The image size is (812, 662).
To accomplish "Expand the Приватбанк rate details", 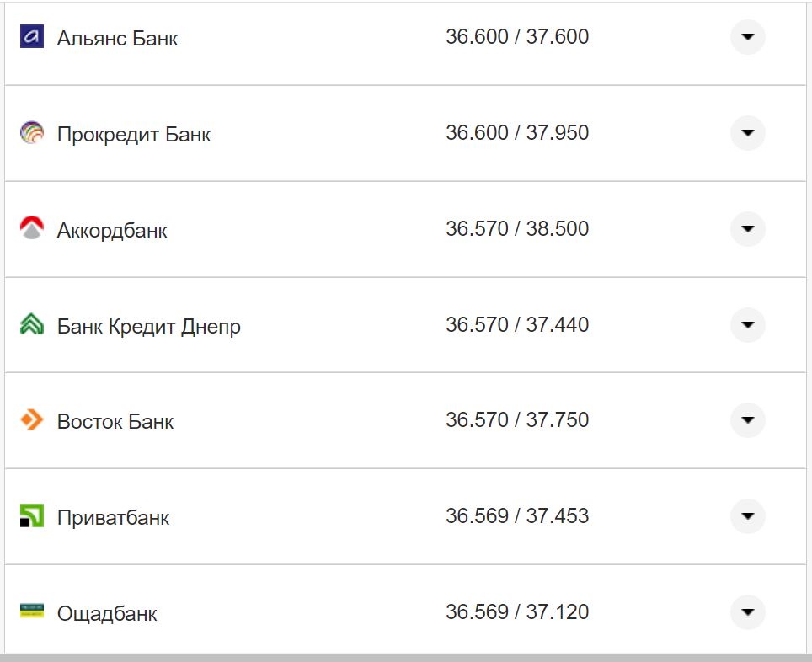I will tap(747, 517).
